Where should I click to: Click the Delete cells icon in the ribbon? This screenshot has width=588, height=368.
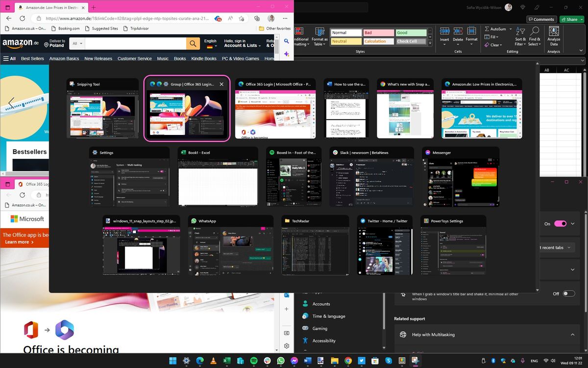point(458,34)
